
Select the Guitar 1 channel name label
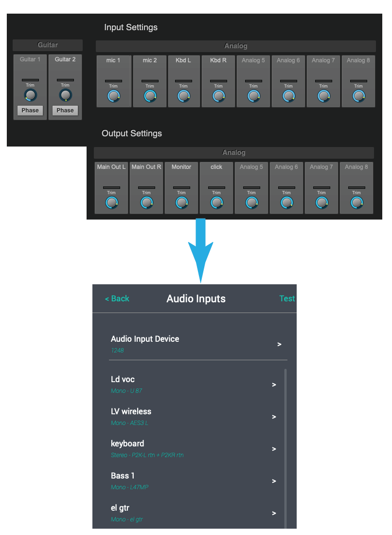click(x=30, y=59)
